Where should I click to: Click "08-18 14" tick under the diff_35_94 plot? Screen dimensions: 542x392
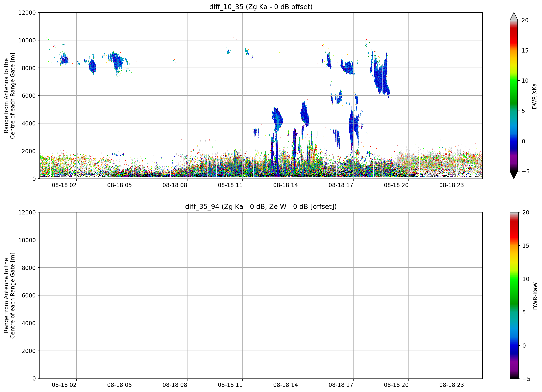285,385
